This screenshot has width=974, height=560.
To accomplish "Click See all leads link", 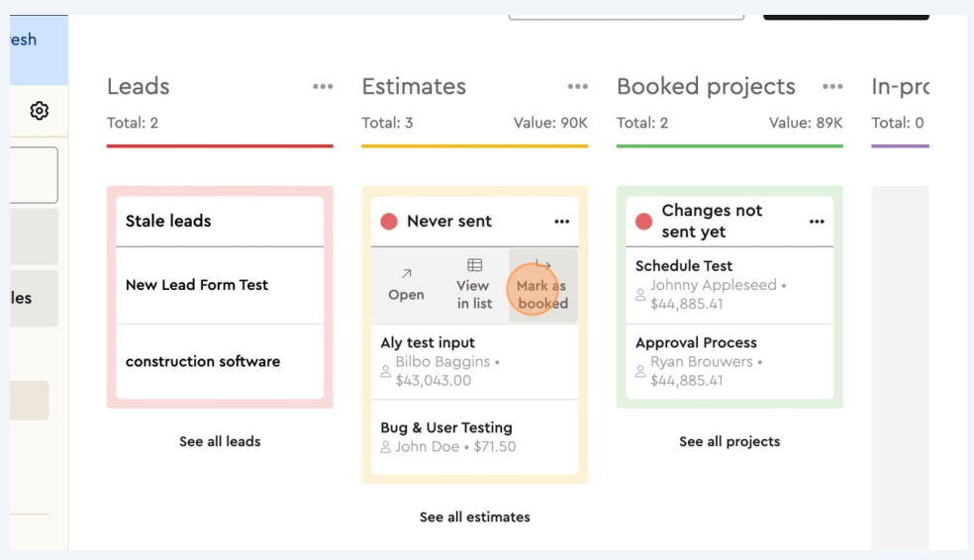I will click(x=220, y=441).
